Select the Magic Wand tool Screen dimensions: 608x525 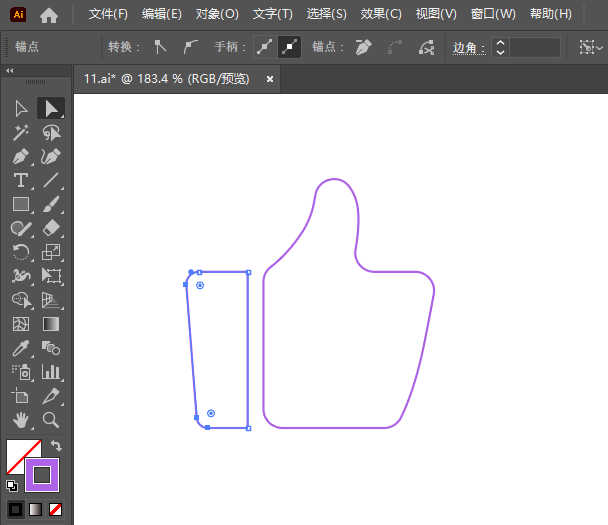pyautogui.click(x=21, y=133)
